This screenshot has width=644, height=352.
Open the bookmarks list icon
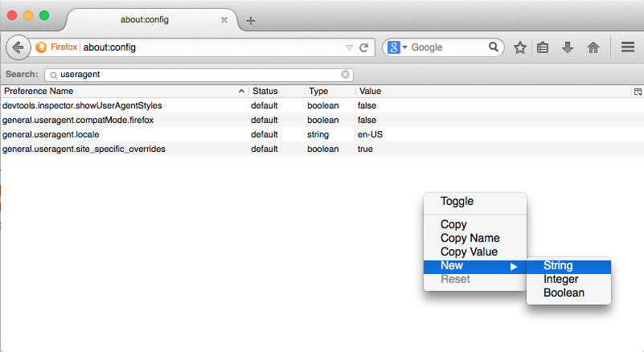(543, 47)
